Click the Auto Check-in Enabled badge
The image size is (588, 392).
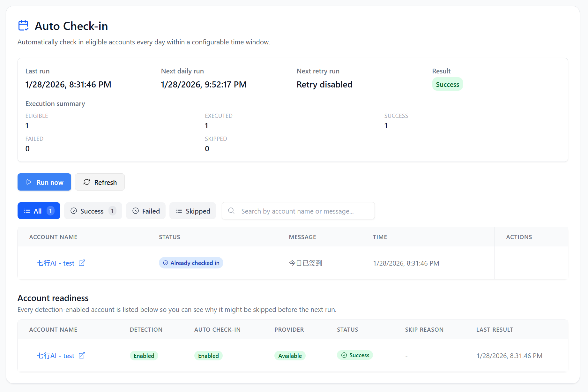(x=208, y=356)
